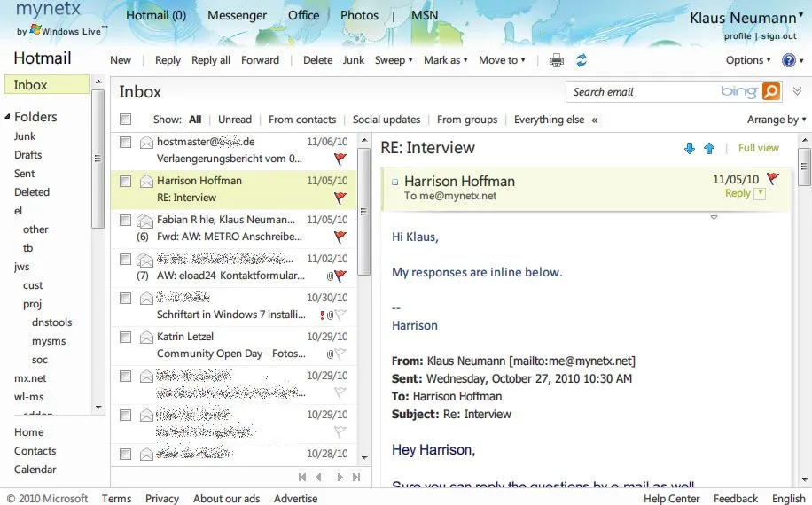Go to next message with blue up arrow

click(709, 149)
